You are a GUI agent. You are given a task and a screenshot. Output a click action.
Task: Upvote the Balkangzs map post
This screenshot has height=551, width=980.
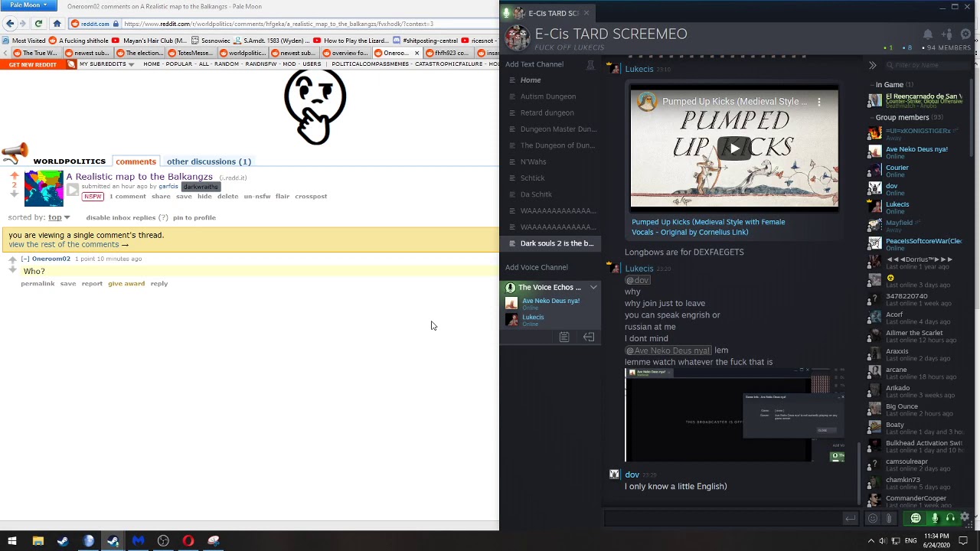tap(14, 176)
